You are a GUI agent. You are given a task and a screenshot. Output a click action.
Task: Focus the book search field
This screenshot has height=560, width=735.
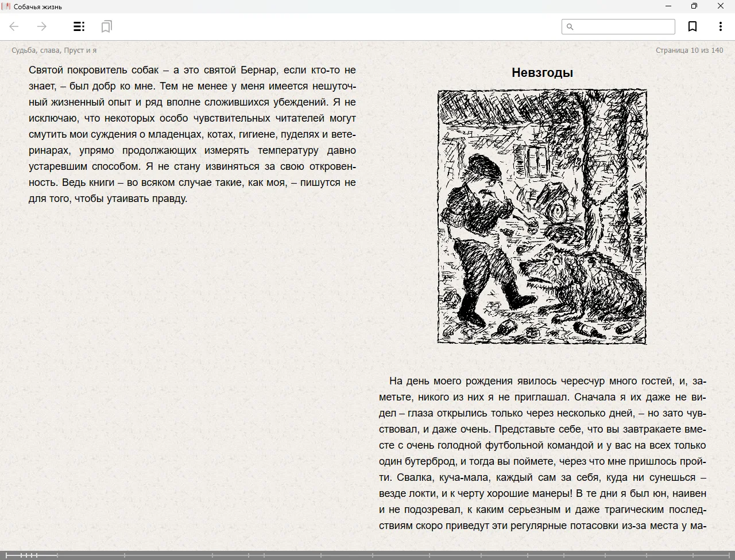click(x=624, y=26)
